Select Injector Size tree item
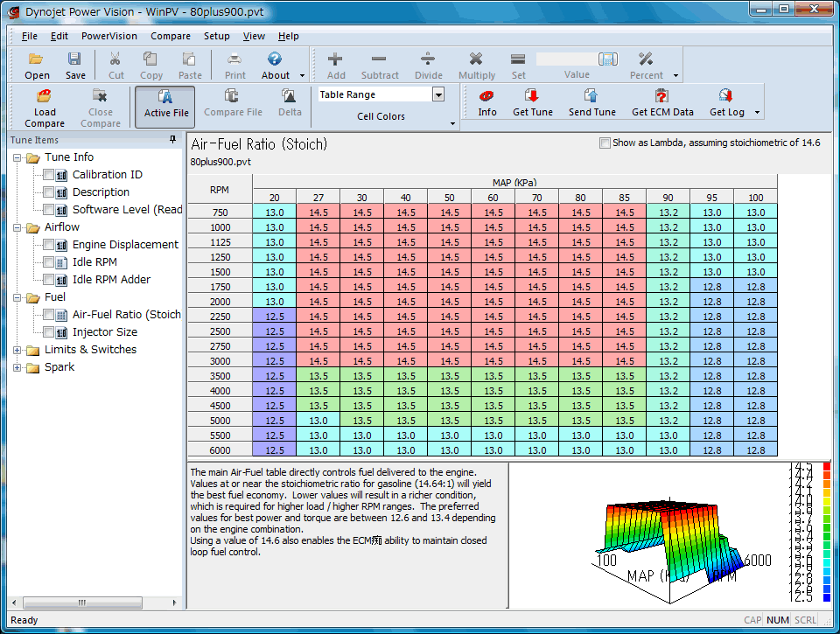840x634 pixels. tap(105, 332)
